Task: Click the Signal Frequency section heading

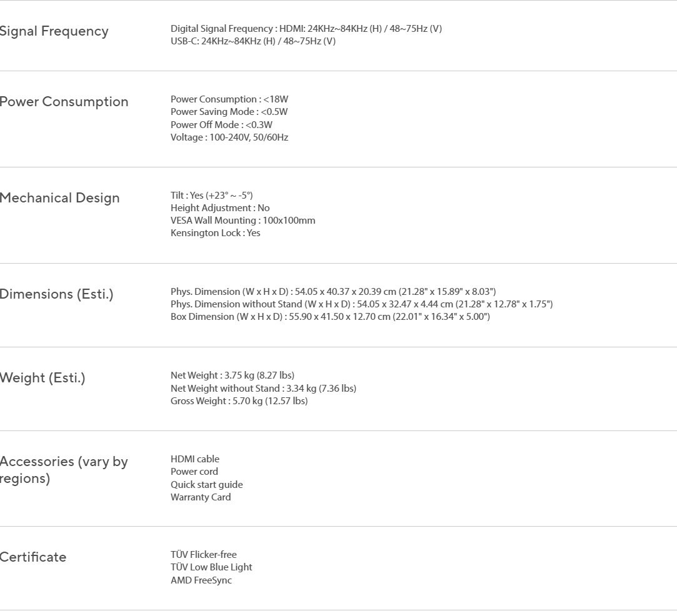Action: pyautogui.click(x=54, y=31)
